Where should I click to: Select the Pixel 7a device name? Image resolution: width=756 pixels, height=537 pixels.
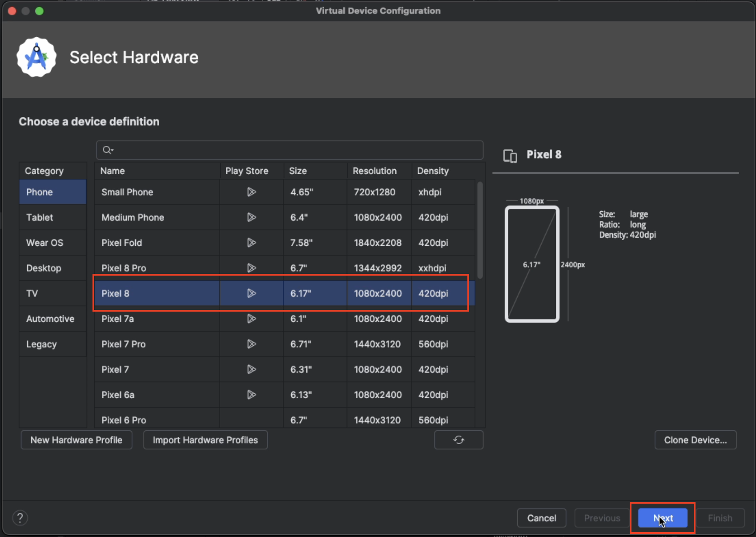coord(117,319)
